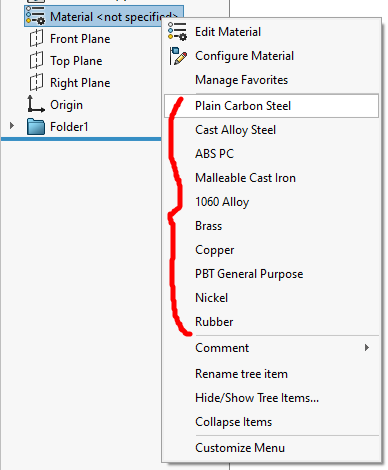
Task: Click the Folder1 folder icon
Action: (x=36, y=127)
